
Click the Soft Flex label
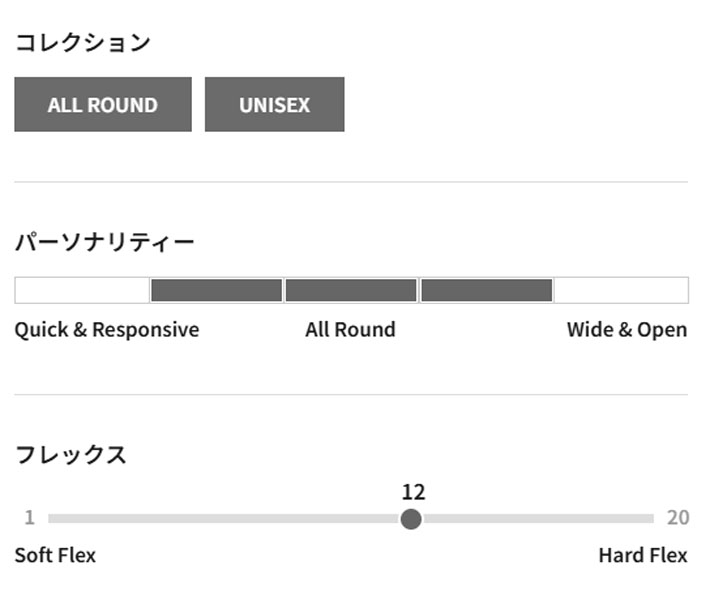(55, 556)
